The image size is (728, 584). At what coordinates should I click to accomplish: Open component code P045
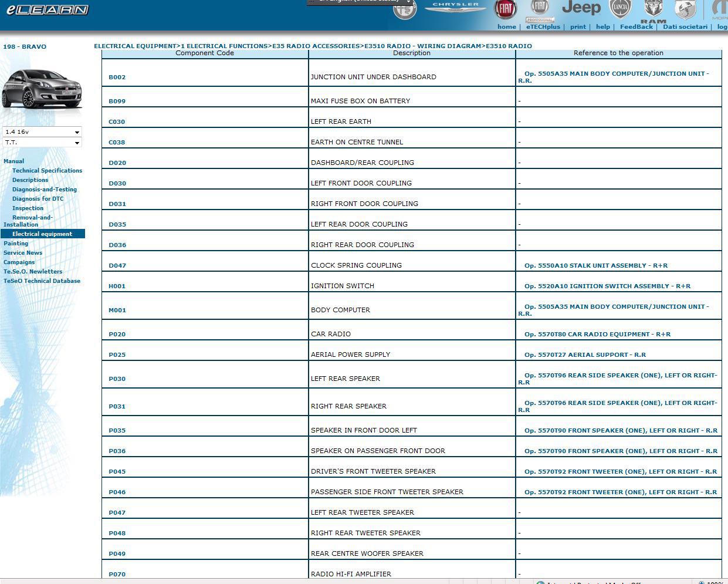[x=117, y=472]
